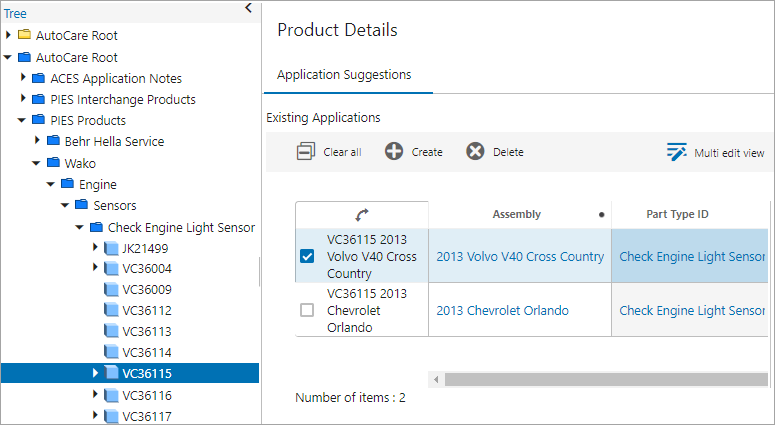The width and height of the screenshot is (775, 425).
Task: Click the refresh arrows column header icon
Action: tap(362, 214)
